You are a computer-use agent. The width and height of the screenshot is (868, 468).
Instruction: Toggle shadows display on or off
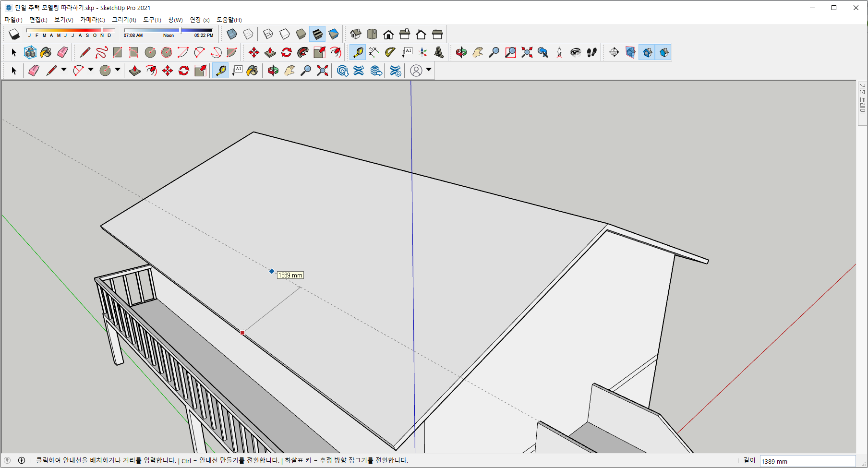[14, 34]
